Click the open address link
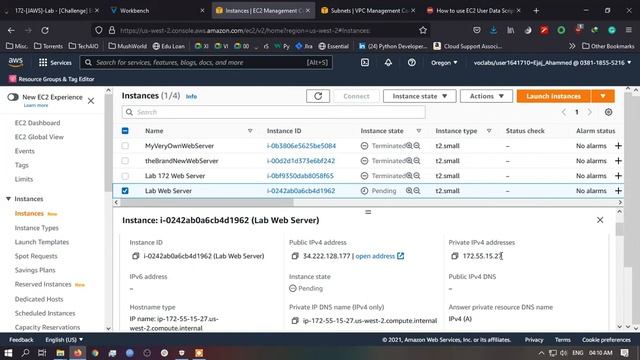The width and height of the screenshot is (640, 360). [x=380, y=256]
